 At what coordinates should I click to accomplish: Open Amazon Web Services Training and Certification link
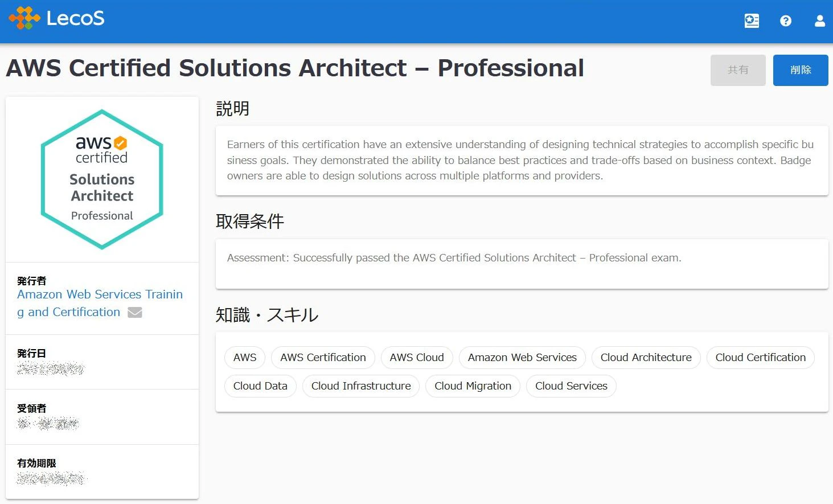(100, 303)
